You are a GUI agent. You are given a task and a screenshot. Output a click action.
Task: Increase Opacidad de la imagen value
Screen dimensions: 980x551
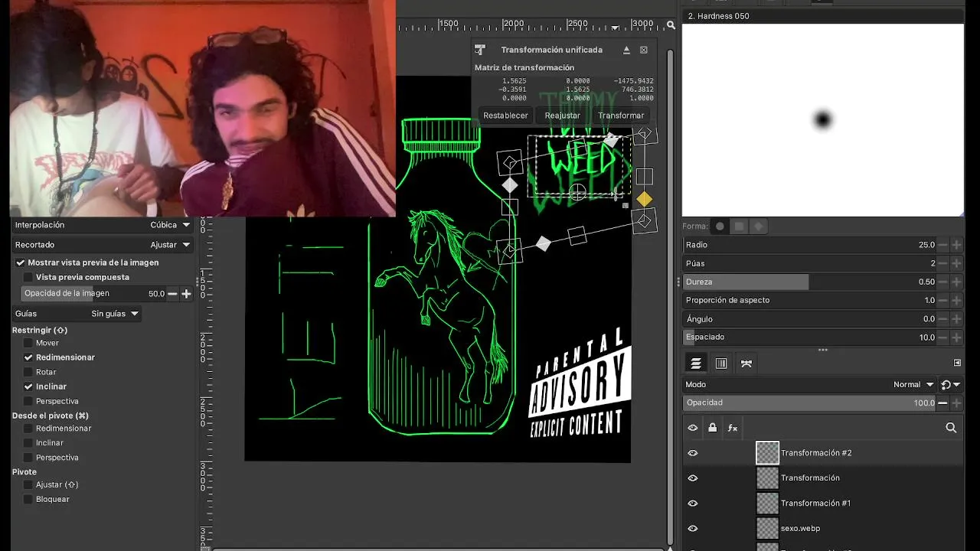tap(186, 293)
